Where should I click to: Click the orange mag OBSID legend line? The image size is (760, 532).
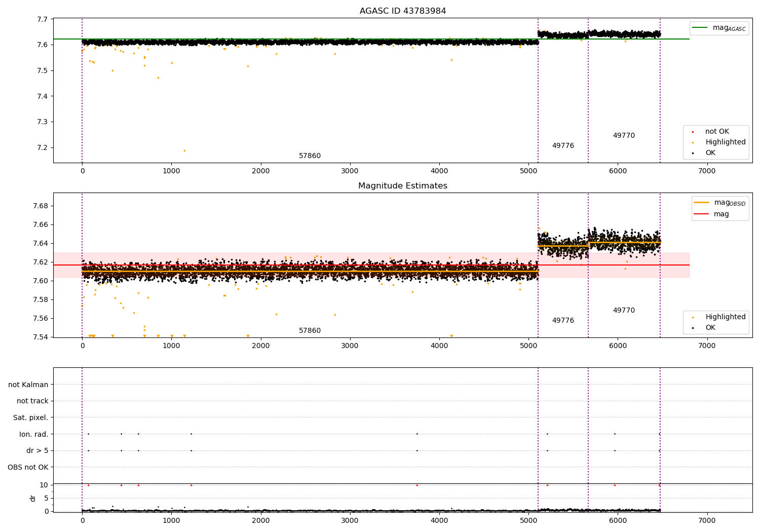click(x=701, y=203)
